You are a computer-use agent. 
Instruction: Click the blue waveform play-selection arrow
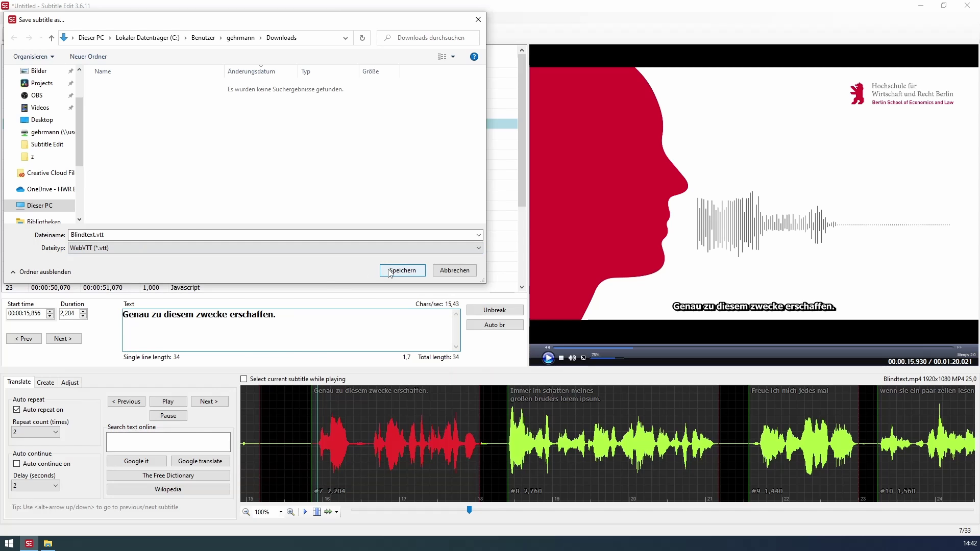tap(305, 512)
